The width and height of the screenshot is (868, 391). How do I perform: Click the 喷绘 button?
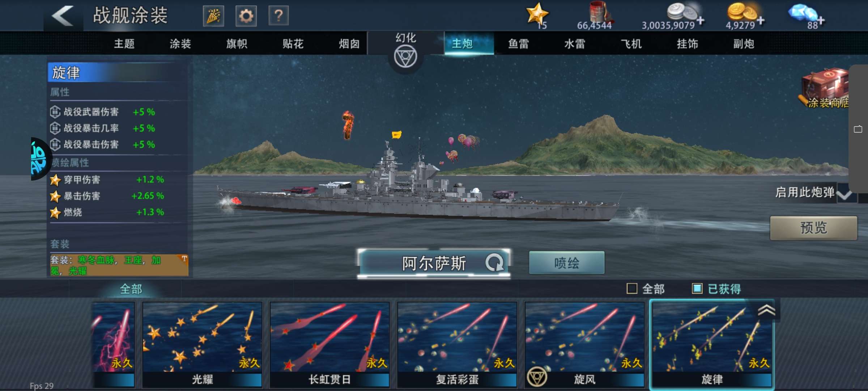(567, 263)
